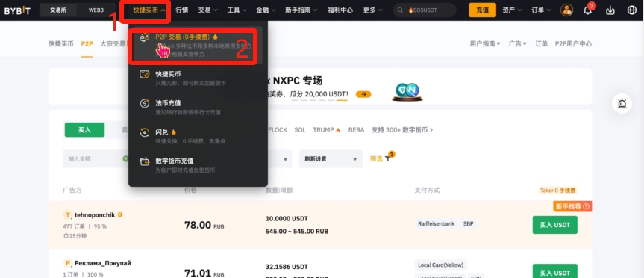
Task: Click the 充值 deposit button
Action: (483, 10)
